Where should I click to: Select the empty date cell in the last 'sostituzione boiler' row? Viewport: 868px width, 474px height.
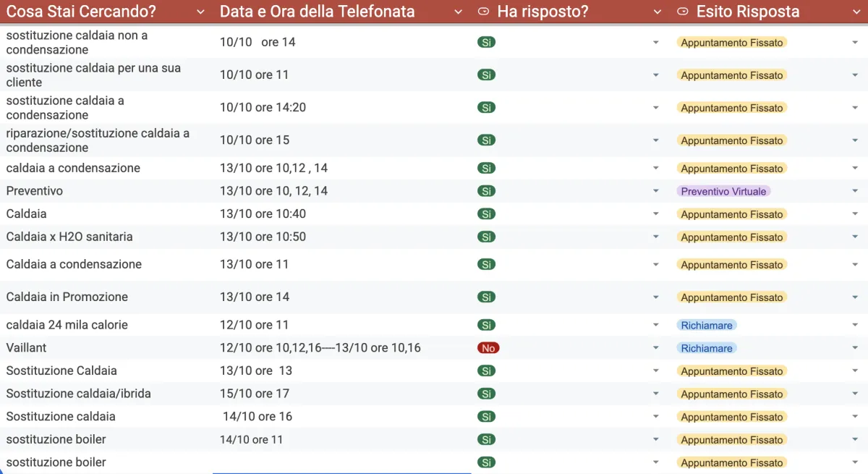click(x=340, y=462)
